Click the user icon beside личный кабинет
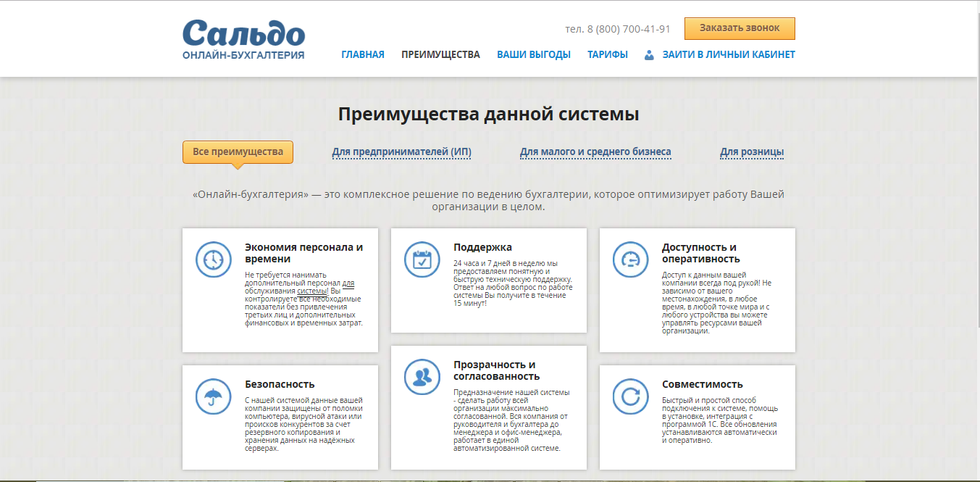This screenshot has height=482, width=980. 649,54
